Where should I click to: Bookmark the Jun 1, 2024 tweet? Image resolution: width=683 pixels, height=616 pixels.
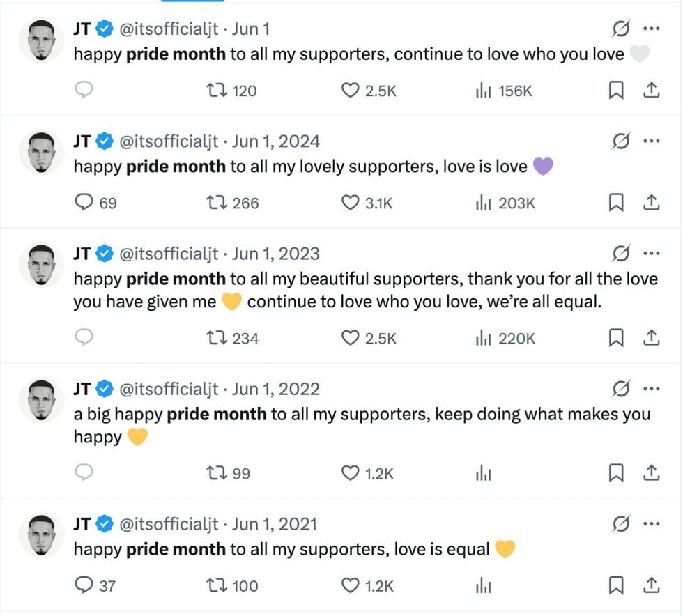(616, 203)
